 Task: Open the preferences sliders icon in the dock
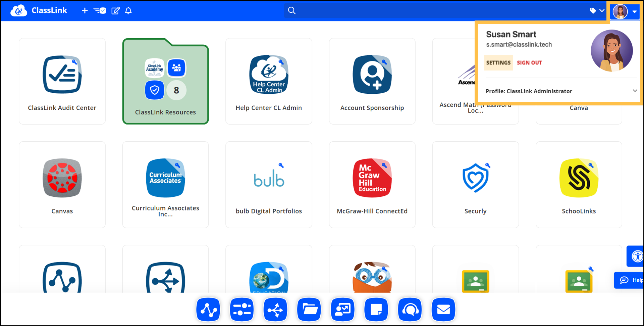click(241, 310)
